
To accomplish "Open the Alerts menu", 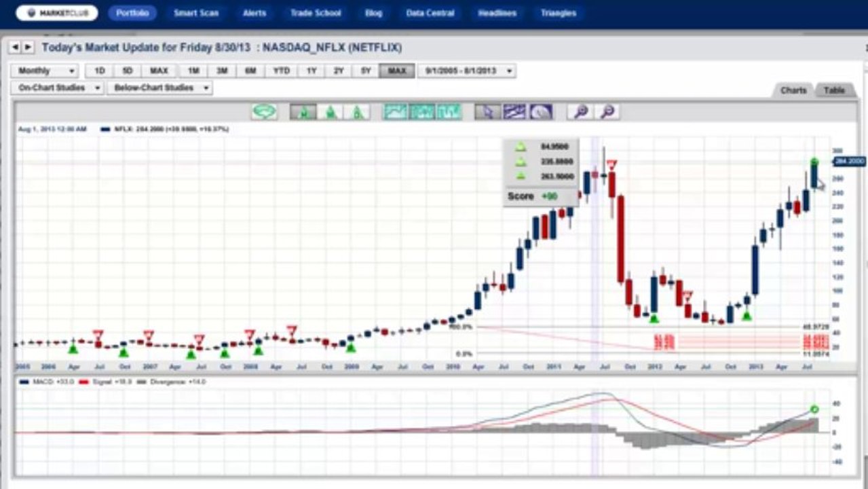I will coord(254,13).
